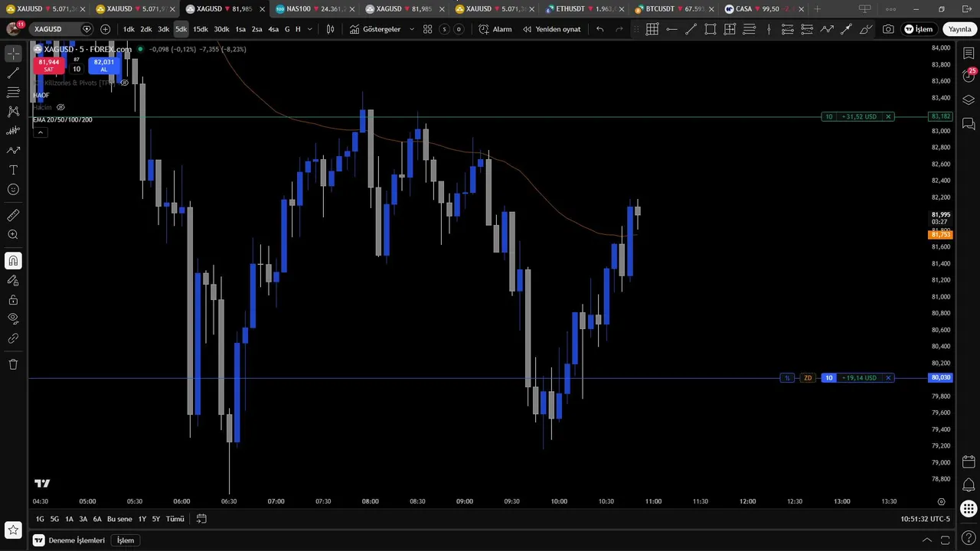The image size is (980, 551).
Task: Create an alert with Alarm button
Action: (x=495, y=29)
